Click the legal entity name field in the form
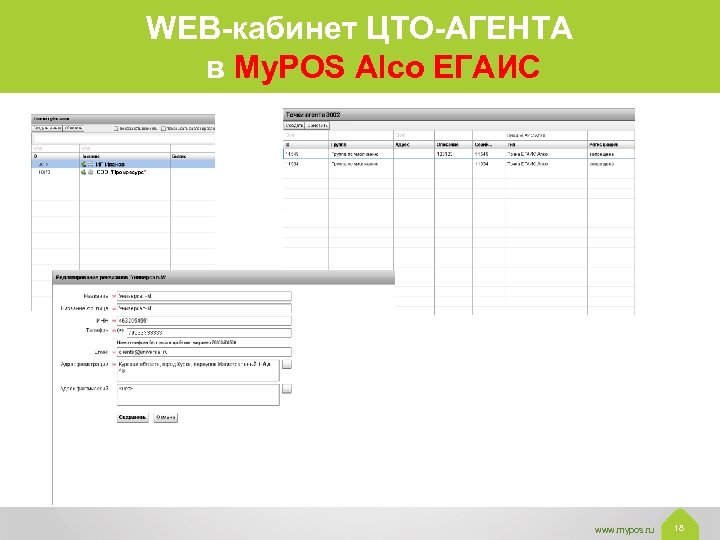720x540 pixels. (204, 308)
